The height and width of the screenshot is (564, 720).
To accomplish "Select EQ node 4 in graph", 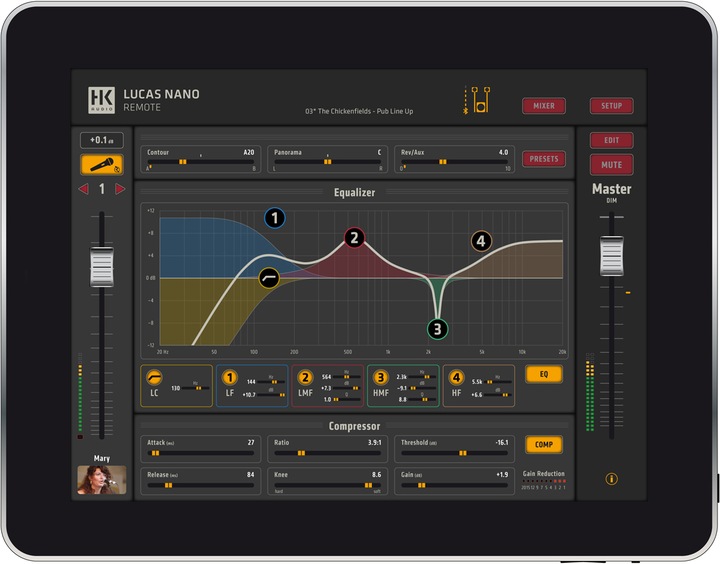I will (481, 241).
